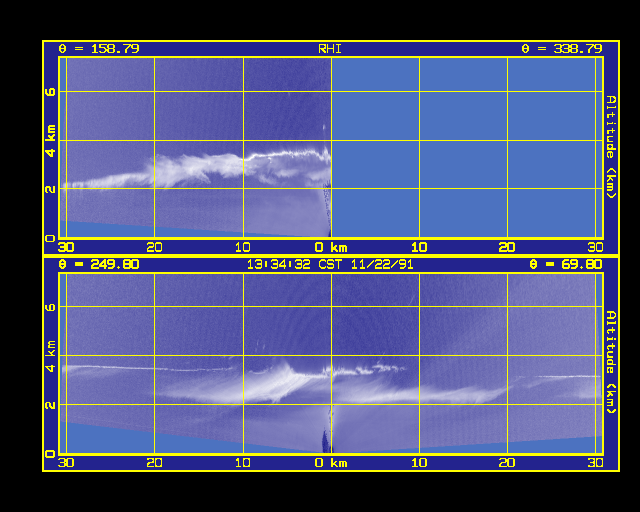Click the '4 km' altitude tick in lower panel
640x512 pixels.
pos(50,356)
